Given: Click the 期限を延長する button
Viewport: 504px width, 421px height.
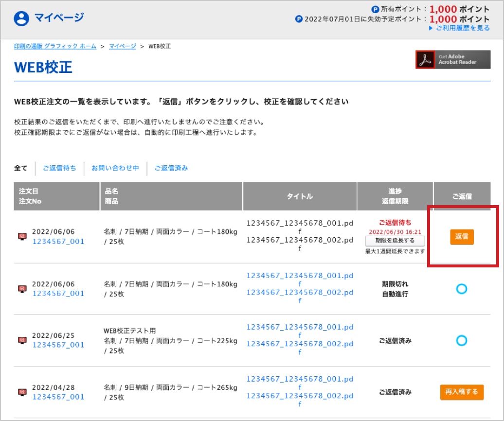Looking at the screenshot, I should [x=395, y=241].
